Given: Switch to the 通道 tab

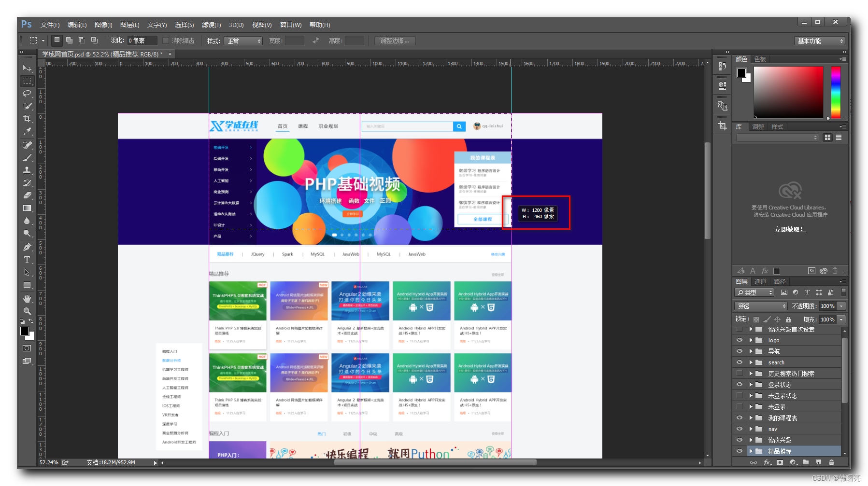Looking at the screenshot, I should pos(760,281).
